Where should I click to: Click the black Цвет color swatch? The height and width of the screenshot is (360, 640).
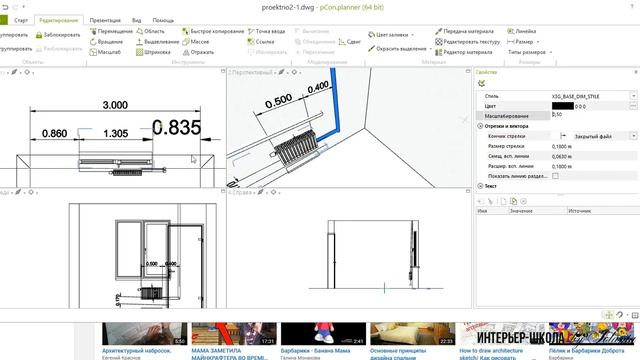562,106
